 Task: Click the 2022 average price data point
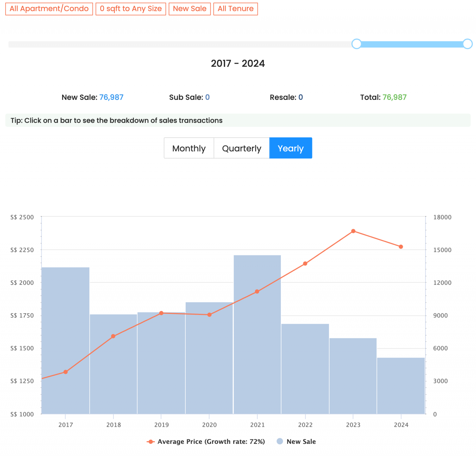click(305, 263)
